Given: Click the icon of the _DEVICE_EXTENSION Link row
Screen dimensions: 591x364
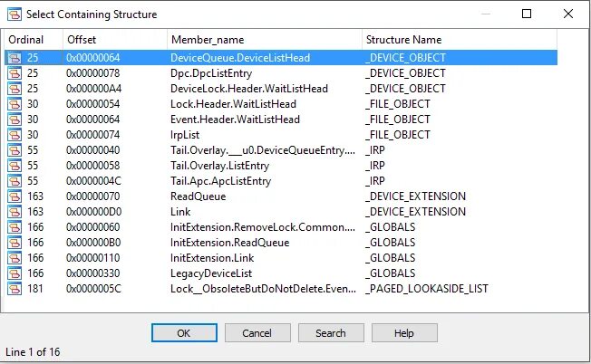Looking at the screenshot, I should click(15, 212).
